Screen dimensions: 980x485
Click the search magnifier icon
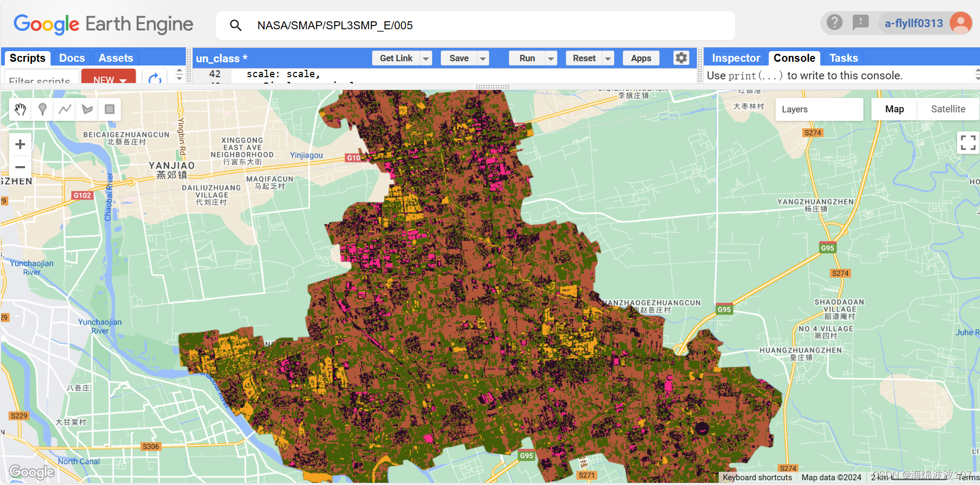pos(235,25)
